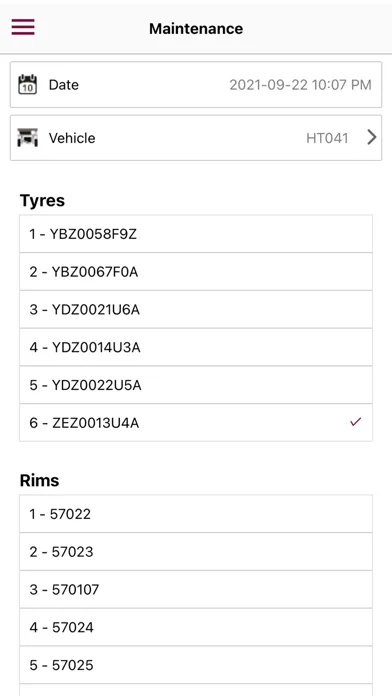Select tyre 3 - YDZ0021U6A

(x=196, y=309)
